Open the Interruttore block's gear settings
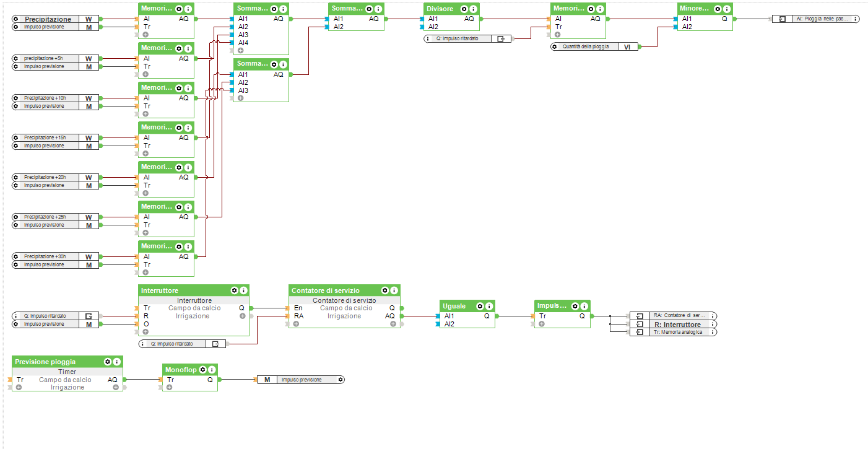The width and height of the screenshot is (868, 449). [x=234, y=290]
